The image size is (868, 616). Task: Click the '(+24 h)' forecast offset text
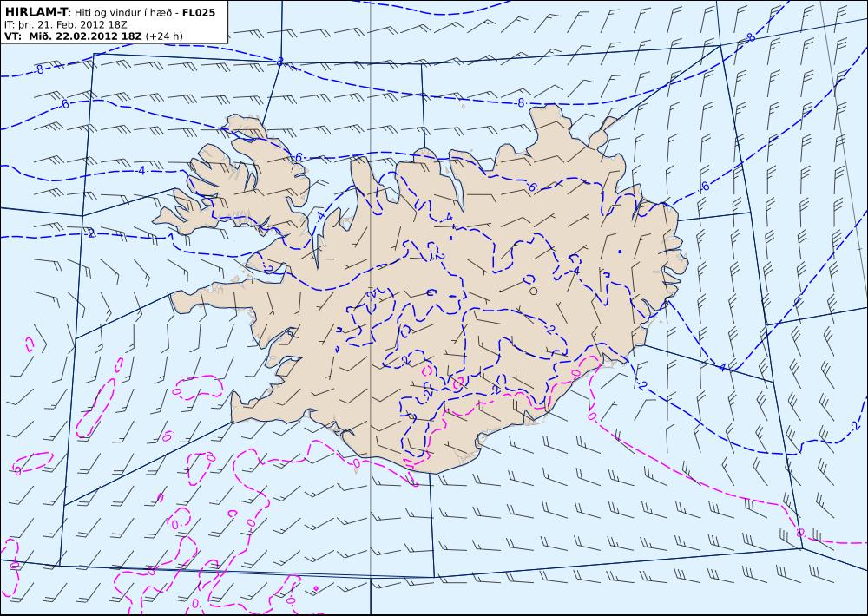[164, 36]
